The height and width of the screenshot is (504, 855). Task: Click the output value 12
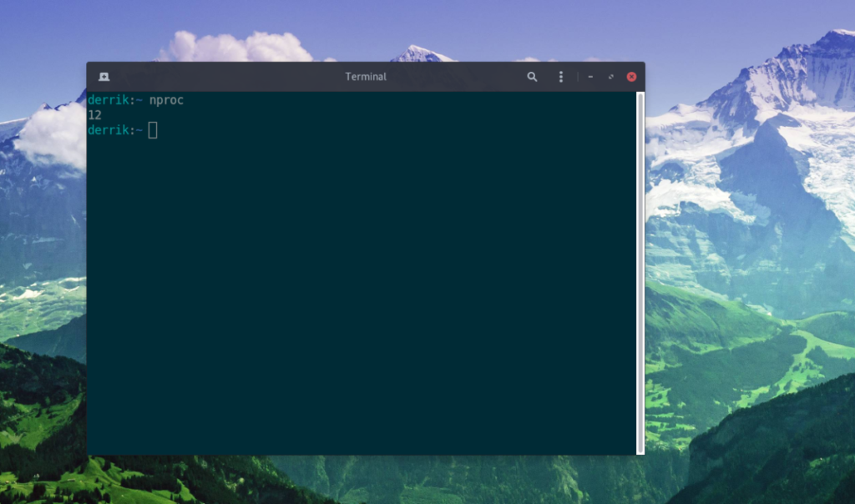[x=94, y=114]
